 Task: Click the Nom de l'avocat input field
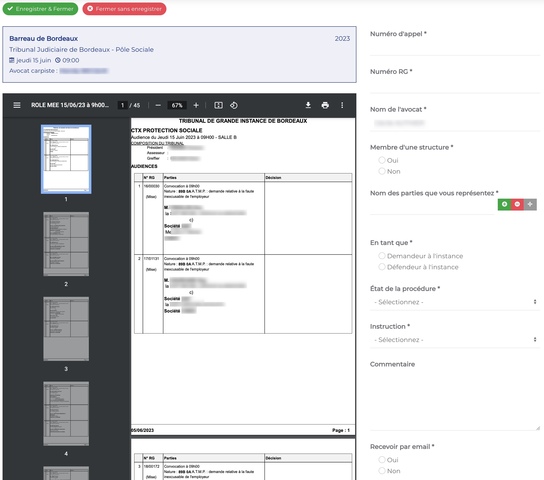click(x=455, y=123)
